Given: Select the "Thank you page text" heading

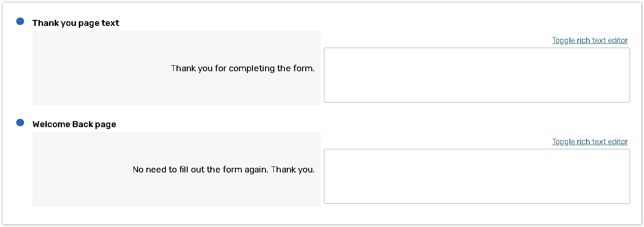Looking at the screenshot, I should pyautogui.click(x=76, y=23).
